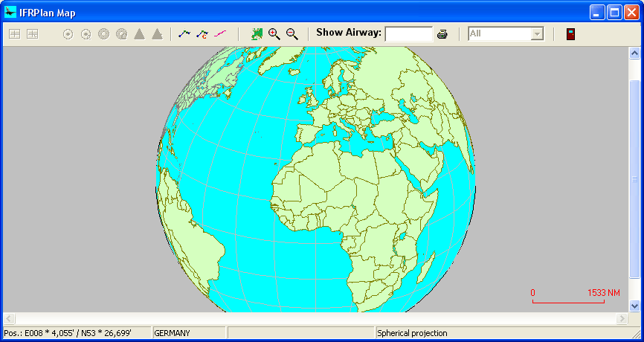Click the circle target icon with small mark
Viewport: 644px width, 342px height.
click(x=86, y=34)
